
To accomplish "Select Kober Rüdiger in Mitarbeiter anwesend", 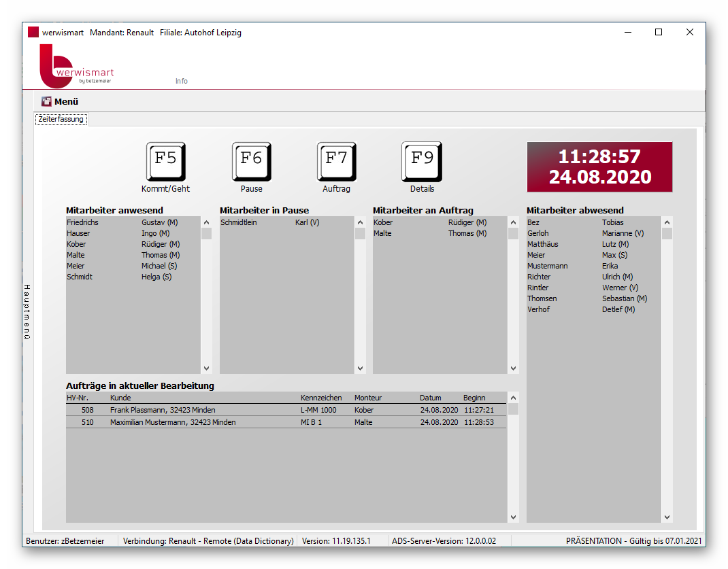I will point(133,244).
